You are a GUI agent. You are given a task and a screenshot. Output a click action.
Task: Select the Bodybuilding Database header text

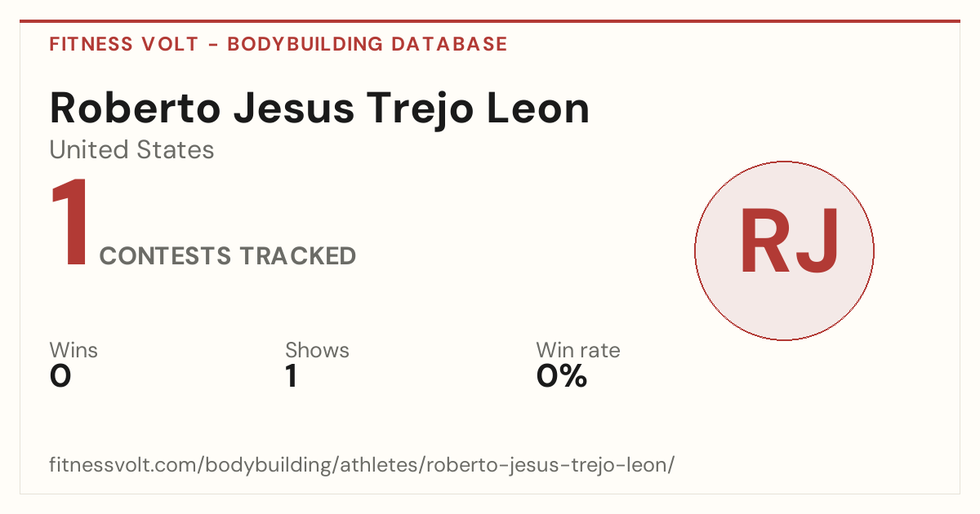coord(367,44)
